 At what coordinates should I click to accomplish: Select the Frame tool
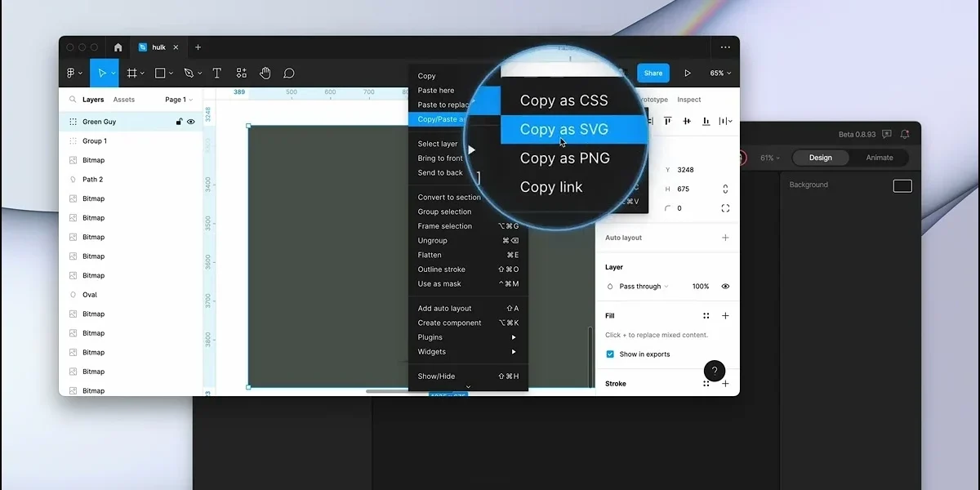pos(131,73)
